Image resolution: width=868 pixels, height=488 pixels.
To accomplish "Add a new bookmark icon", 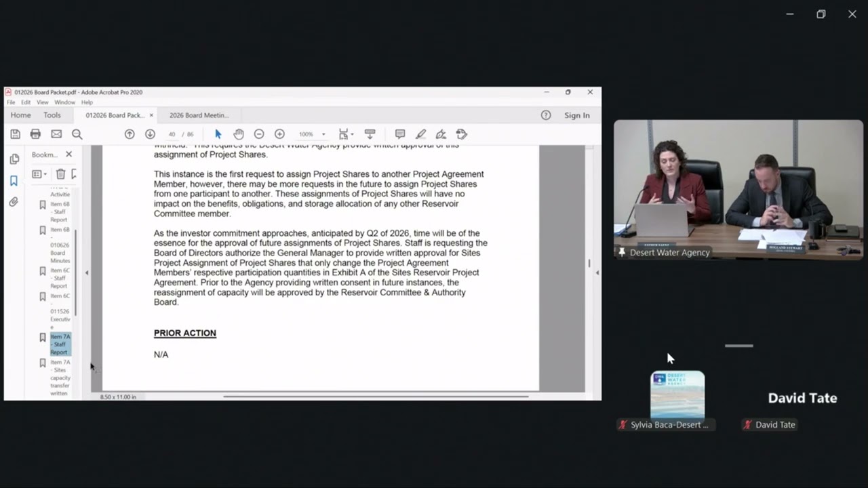I will point(74,174).
